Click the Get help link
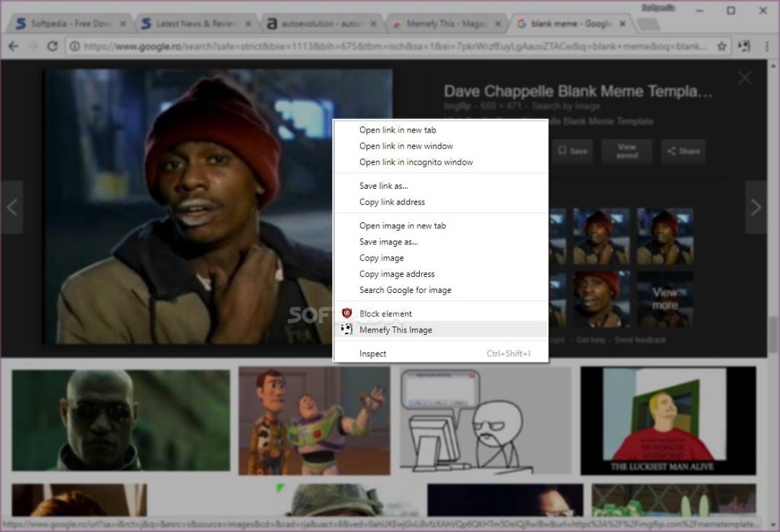The image size is (780, 532). (x=590, y=340)
